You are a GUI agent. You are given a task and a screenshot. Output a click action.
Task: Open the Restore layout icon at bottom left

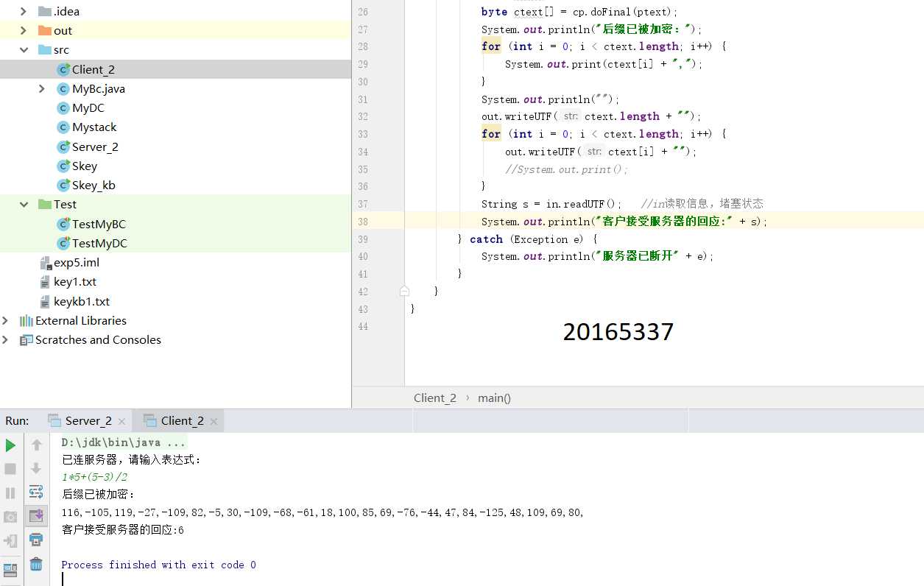[10, 570]
